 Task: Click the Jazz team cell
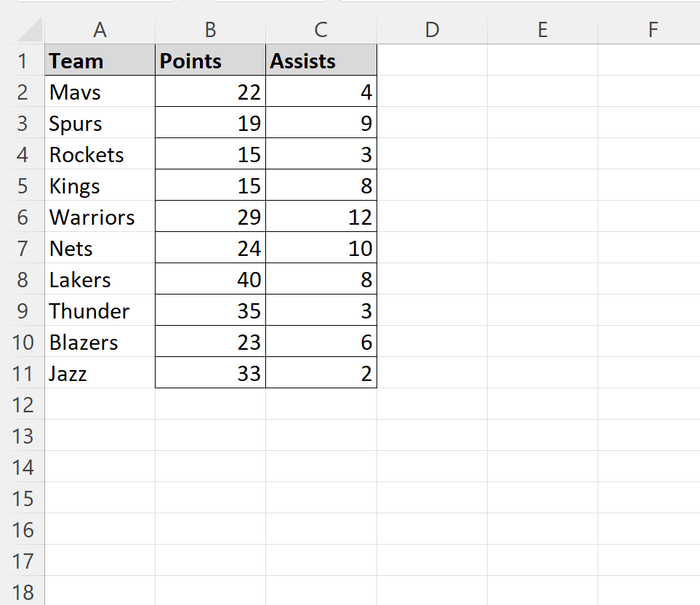point(100,373)
